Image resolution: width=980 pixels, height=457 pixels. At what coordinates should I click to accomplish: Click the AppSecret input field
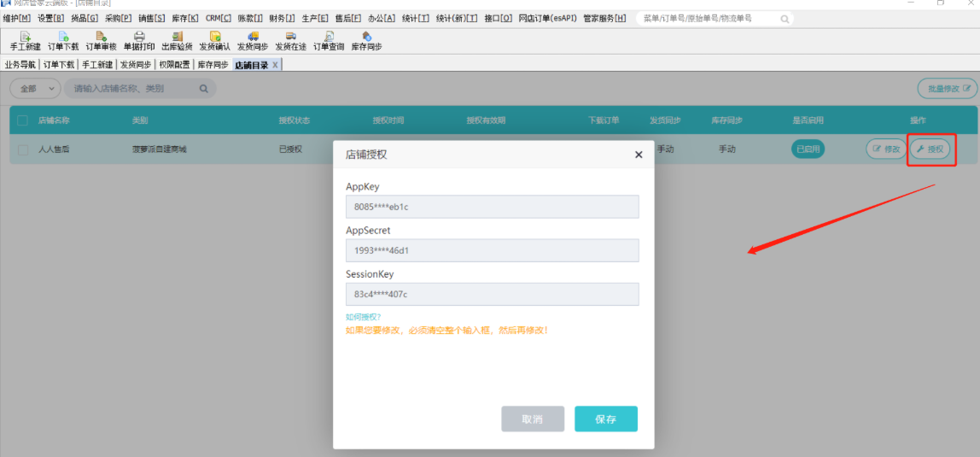492,251
